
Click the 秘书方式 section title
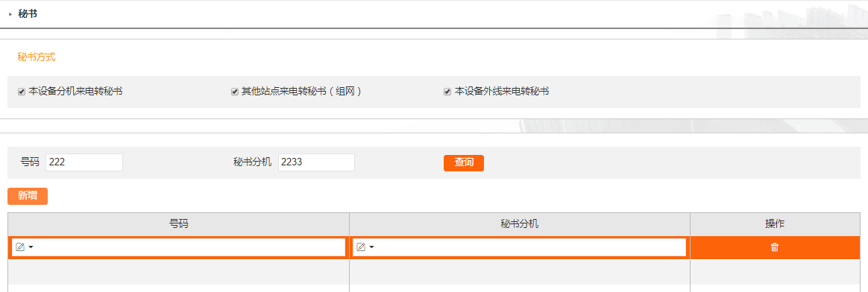(37, 57)
